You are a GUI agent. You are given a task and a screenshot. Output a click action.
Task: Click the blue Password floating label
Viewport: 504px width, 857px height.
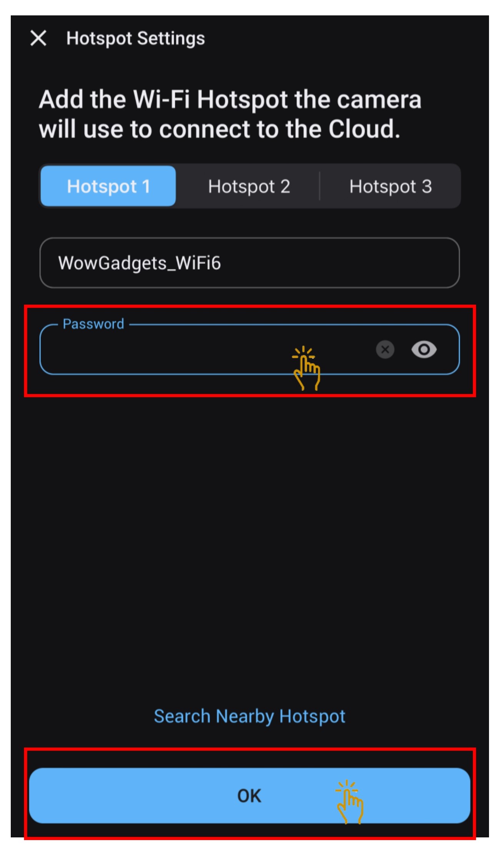pyautogui.click(x=93, y=324)
